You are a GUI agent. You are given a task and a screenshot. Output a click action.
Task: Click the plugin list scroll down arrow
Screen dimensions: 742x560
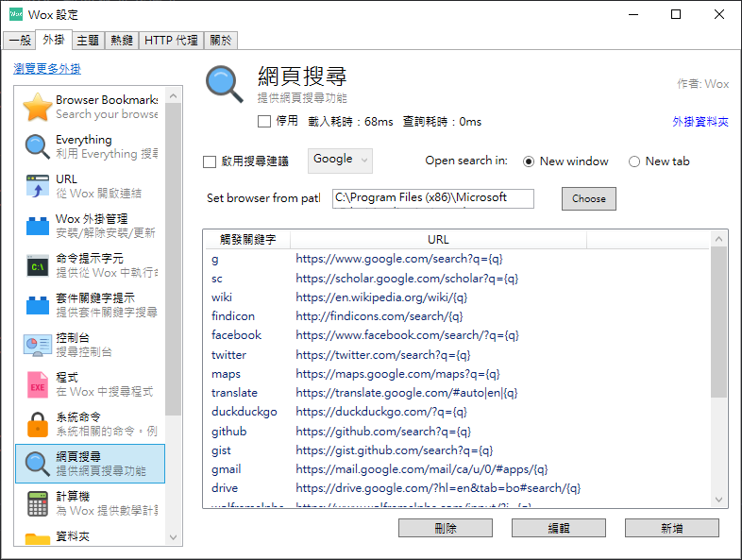click(x=173, y=537)
